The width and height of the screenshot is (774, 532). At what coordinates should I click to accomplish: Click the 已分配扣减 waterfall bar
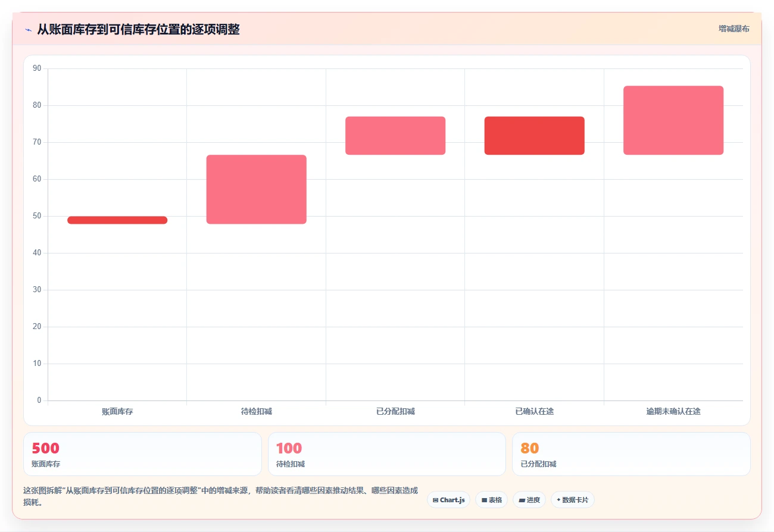[395, 136]
